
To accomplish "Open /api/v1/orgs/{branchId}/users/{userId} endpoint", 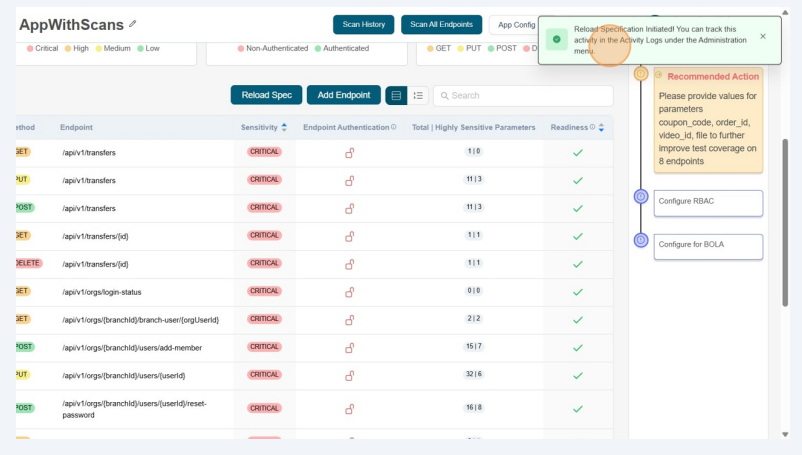I will click(124, 376).
